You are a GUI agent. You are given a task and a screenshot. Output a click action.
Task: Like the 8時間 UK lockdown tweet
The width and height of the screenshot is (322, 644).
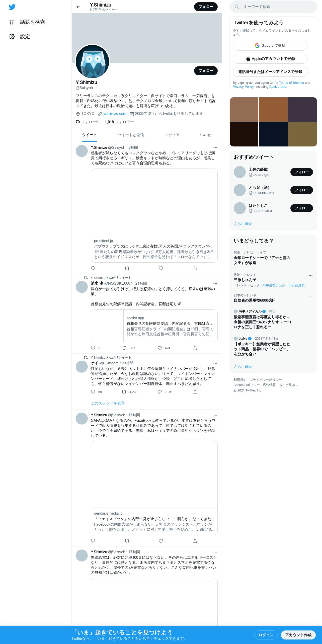click(x=161, y=268)
